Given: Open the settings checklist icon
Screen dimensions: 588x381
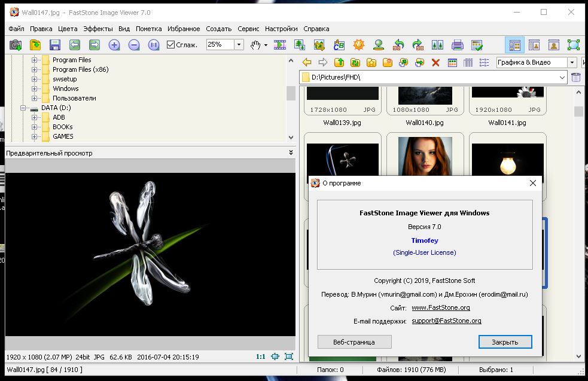Looking at the screenshot, I should [x=477, y=45].
